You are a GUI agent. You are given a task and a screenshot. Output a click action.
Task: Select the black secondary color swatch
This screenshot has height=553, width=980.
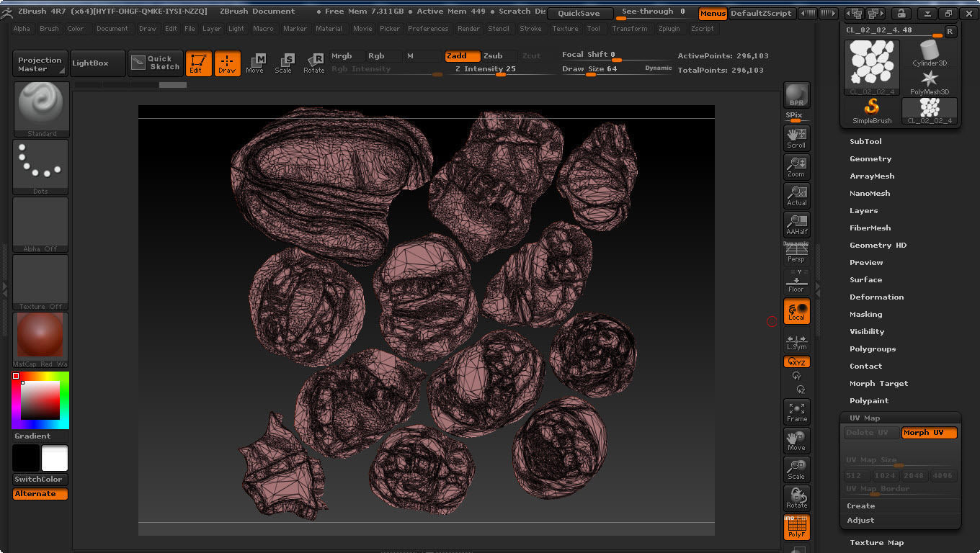(x=26, y=458)
